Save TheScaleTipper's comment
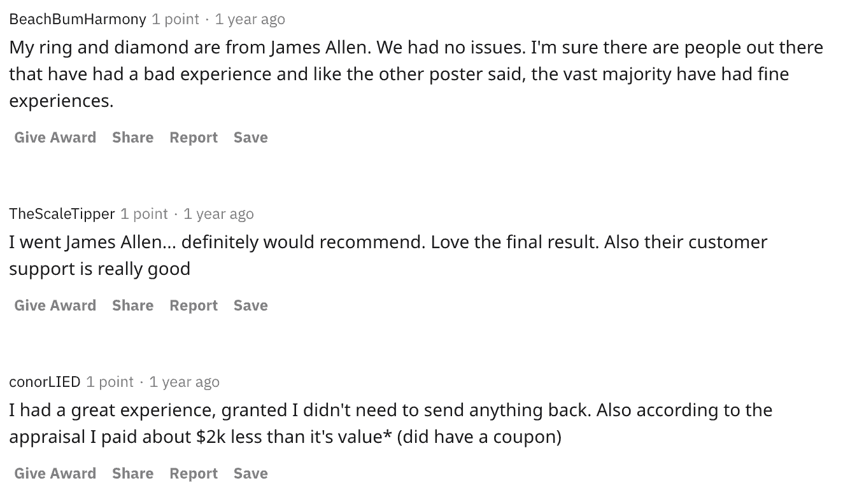 pyautogui.click(x=250, y=305)
